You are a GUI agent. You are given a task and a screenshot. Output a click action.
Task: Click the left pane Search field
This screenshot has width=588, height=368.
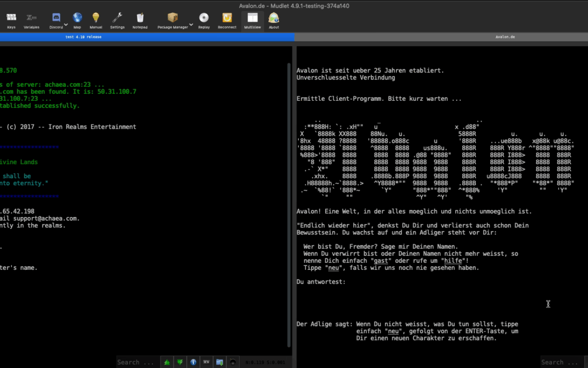138,363
